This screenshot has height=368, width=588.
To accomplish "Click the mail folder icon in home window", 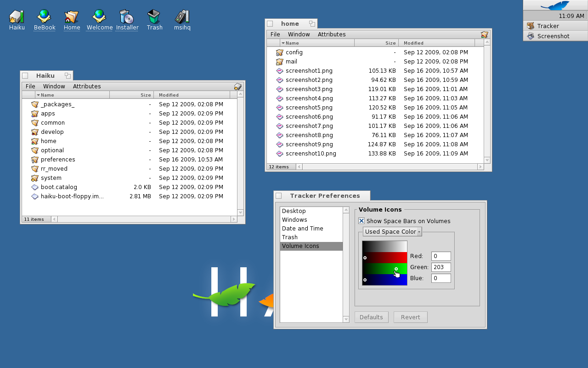I will [x=280, y=62].
